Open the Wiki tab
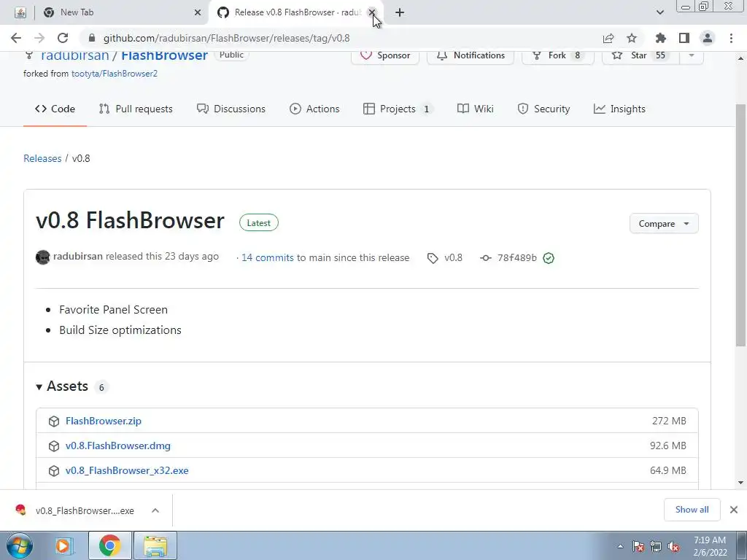The height and width of the screenshot is (560, 747). coord(476,109)
